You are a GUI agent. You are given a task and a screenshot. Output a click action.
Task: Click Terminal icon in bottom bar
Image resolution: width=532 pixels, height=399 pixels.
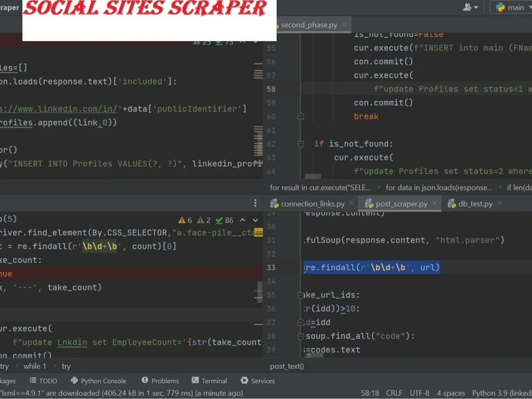coord(195,380)
